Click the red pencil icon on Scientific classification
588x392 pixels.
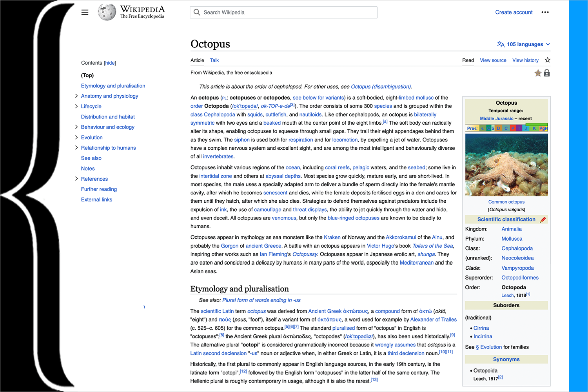tap(543, 220)
